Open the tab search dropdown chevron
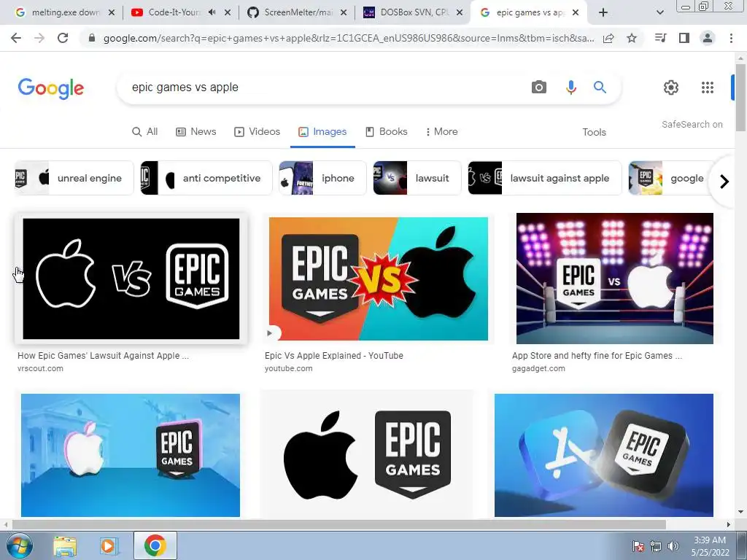The image size is (747, 560). (659, 13)
